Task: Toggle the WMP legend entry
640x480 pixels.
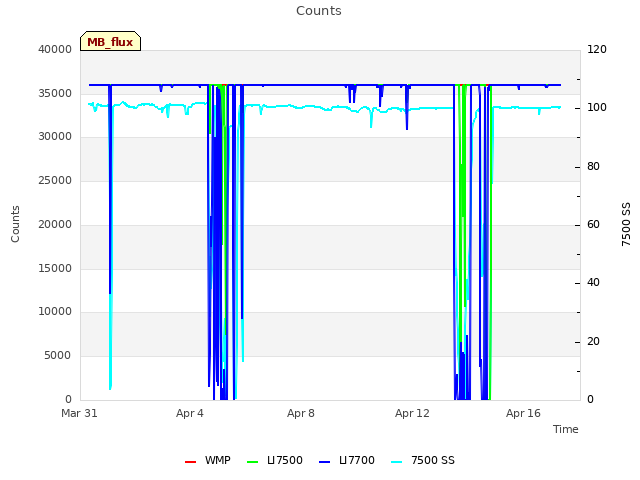Action: pyautogui.click(x=208, y=460)
